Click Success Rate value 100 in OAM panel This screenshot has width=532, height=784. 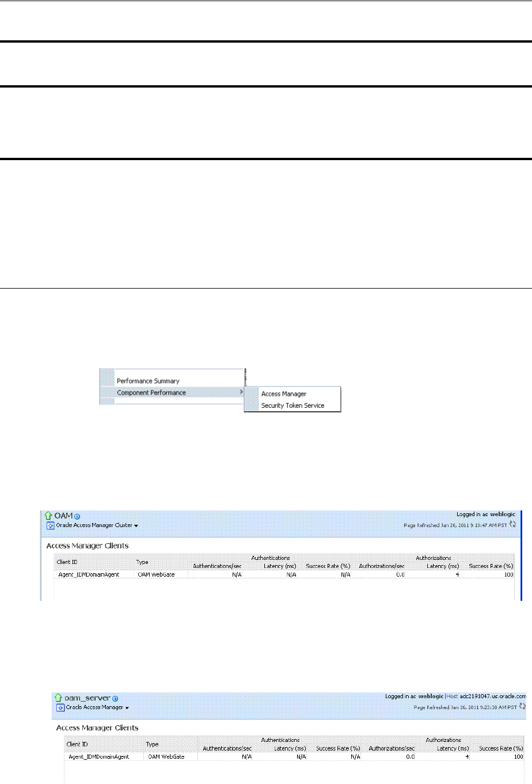point(508,575)
